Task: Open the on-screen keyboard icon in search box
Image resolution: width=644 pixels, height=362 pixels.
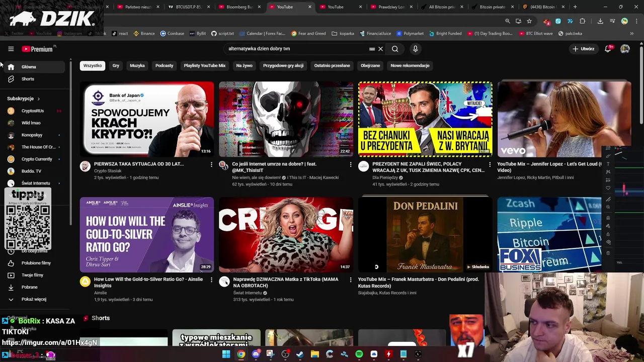Action: coord(372,49)
